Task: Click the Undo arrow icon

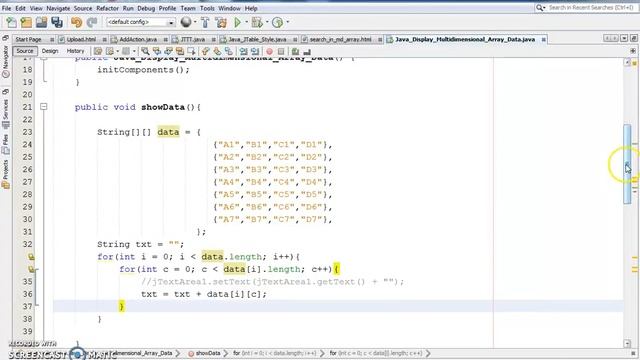Action: 76,22
